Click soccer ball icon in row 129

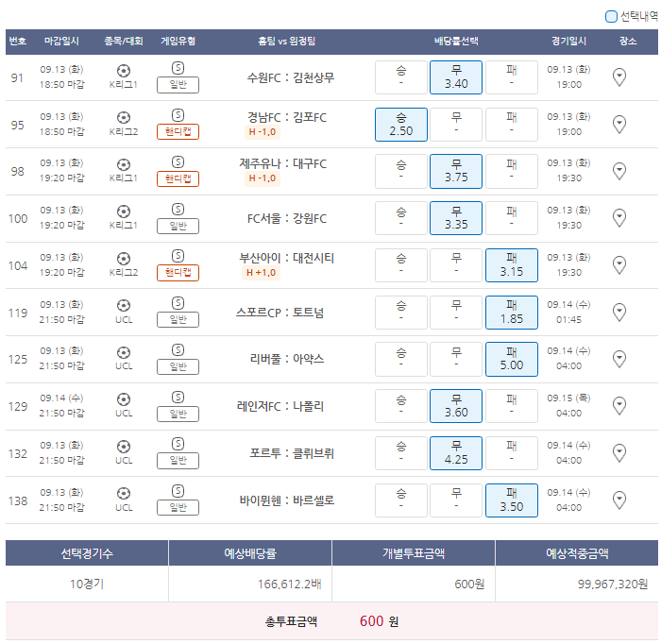(124, 399)
